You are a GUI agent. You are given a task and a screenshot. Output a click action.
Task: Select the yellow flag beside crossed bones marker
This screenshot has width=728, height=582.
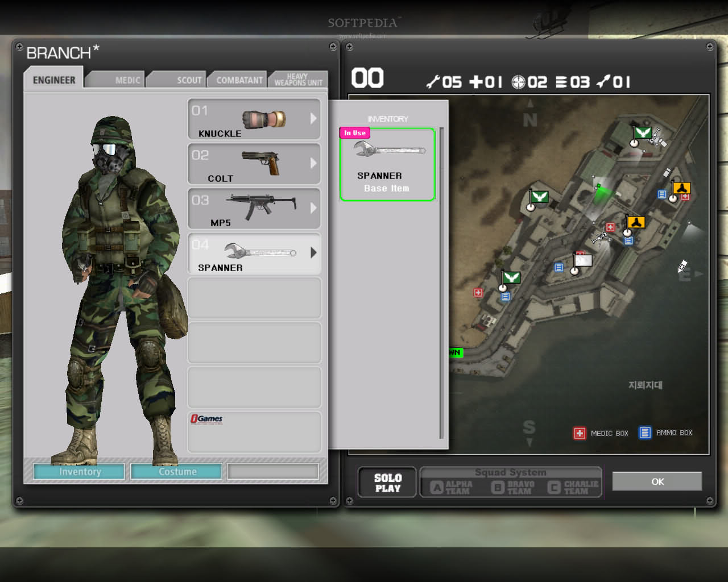(x=635, y=222)
